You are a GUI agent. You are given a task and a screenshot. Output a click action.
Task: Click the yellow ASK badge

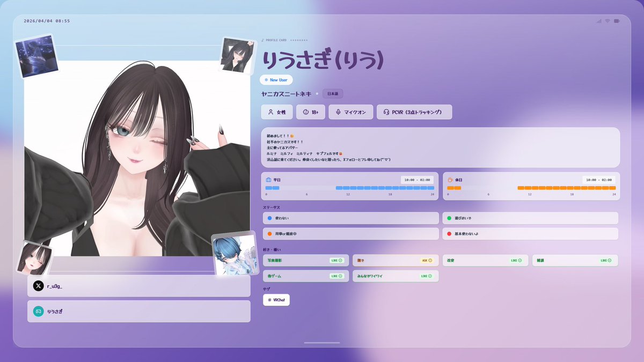(x=427, y=260)
